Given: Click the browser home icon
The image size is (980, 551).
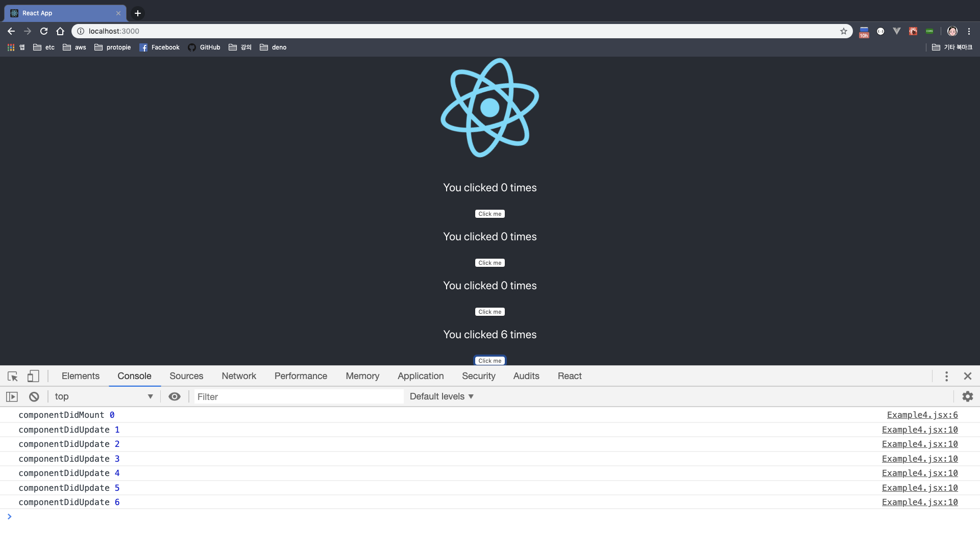Looking at the screenshot, I should [60, 31].
